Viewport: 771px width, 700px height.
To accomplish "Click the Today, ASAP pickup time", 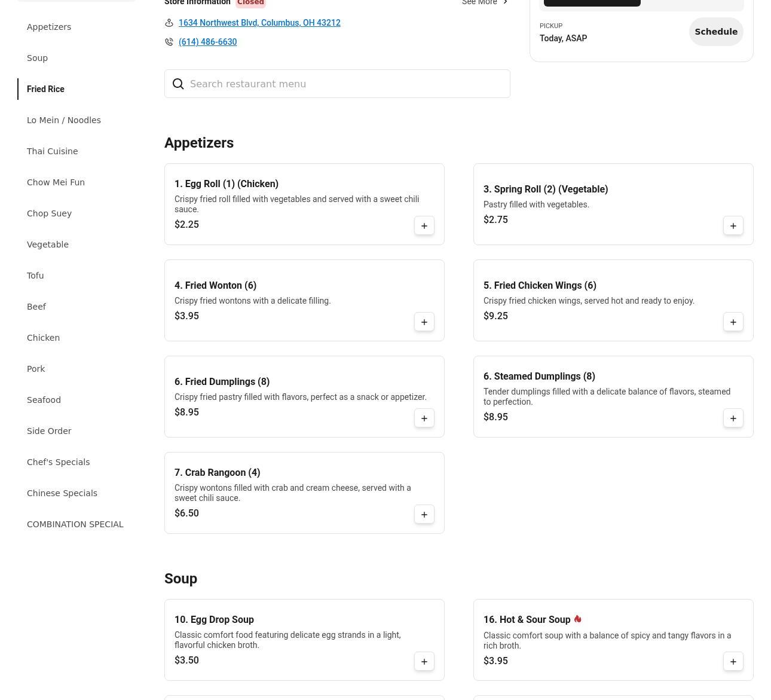I will [563, 38].
